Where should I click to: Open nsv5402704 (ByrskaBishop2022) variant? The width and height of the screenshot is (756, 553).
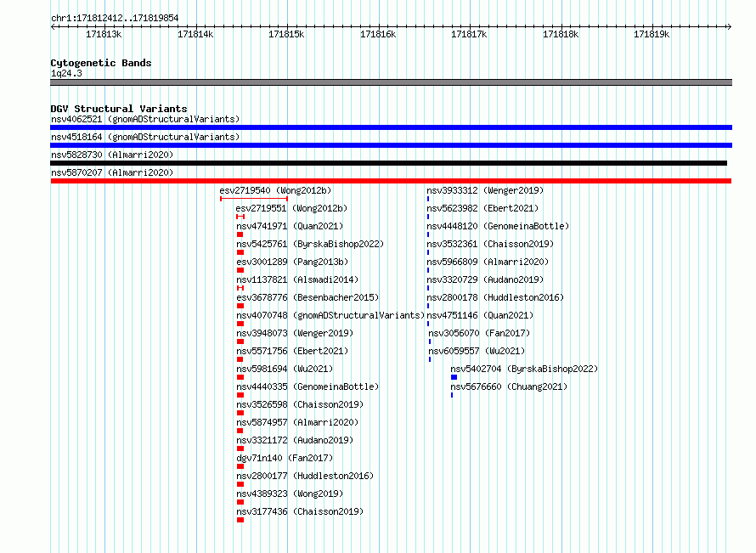524,369
